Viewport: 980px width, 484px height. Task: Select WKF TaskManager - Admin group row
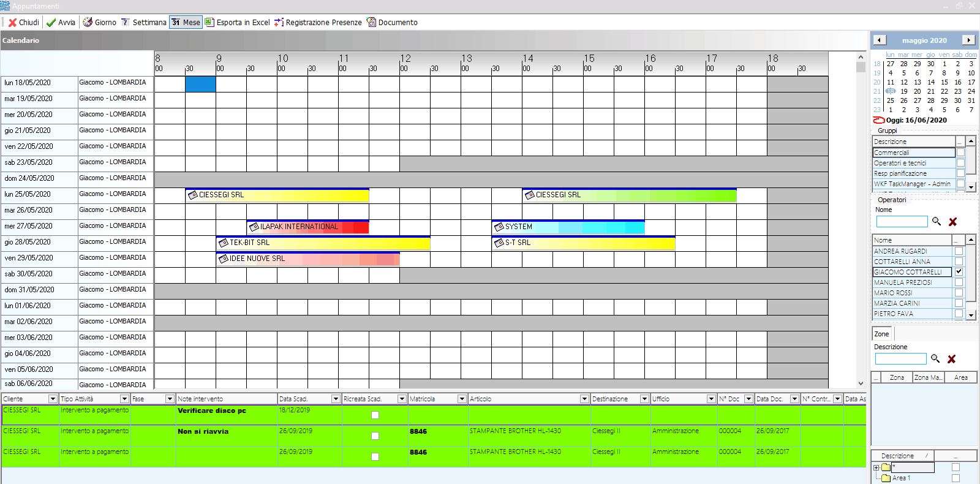[913, 184]
